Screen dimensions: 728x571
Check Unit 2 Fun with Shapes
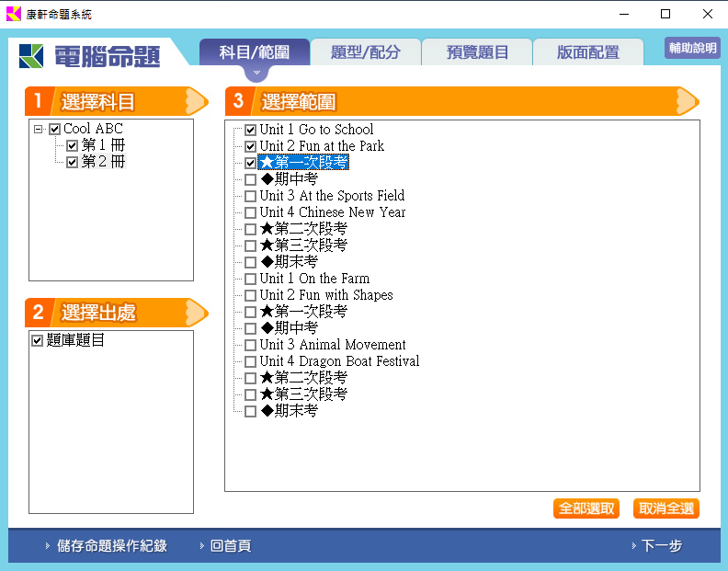pyautogui.click(x=250, y=295)
